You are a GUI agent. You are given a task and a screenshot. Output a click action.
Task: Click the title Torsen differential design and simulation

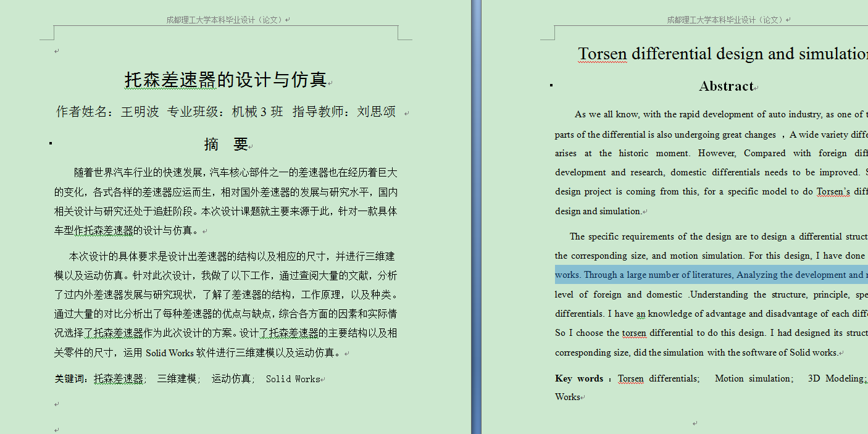(723, 54)
